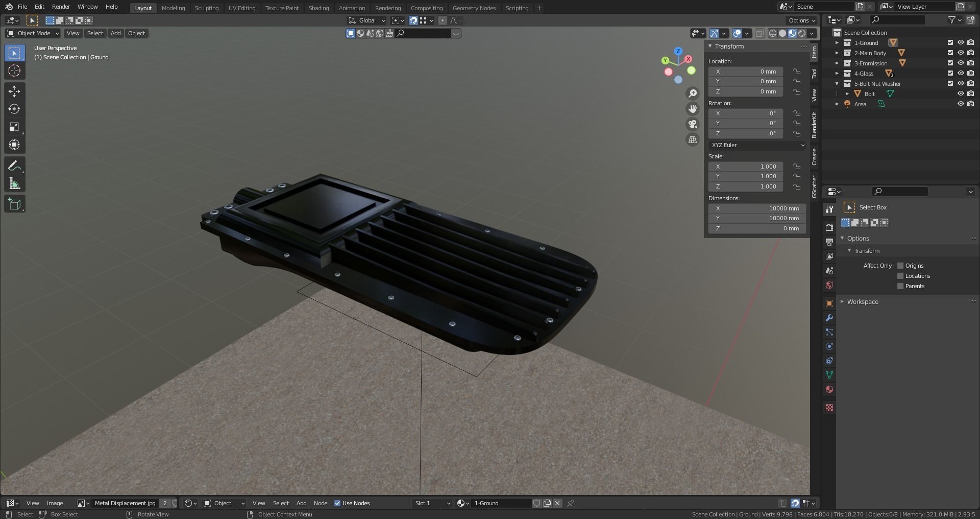Image resolution: width=980 pixels, height=519 pixels.
Task: Click the Zoom view magnifier icon
Action: click(x=693, y=93)
